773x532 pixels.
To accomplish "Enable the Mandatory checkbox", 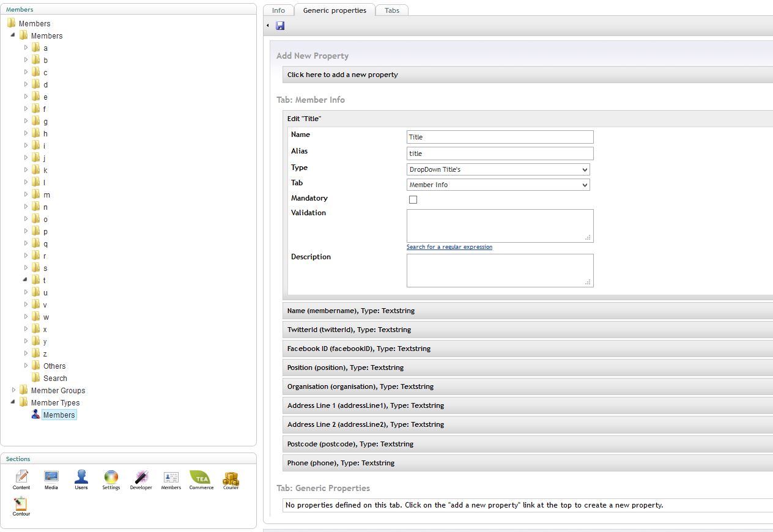I will tap(413, 199).
